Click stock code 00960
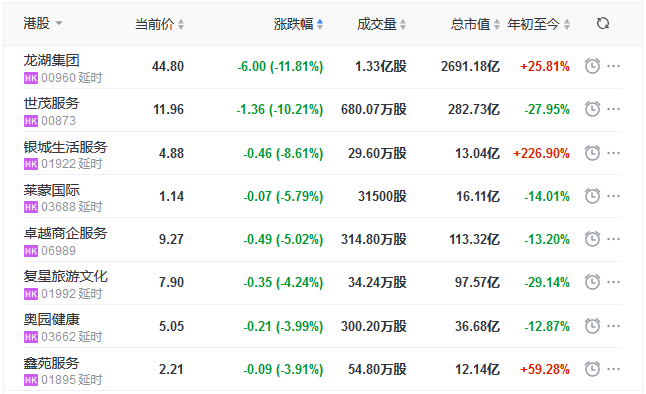The width and height of the screenshot is (646, 394). coord(59,78)
